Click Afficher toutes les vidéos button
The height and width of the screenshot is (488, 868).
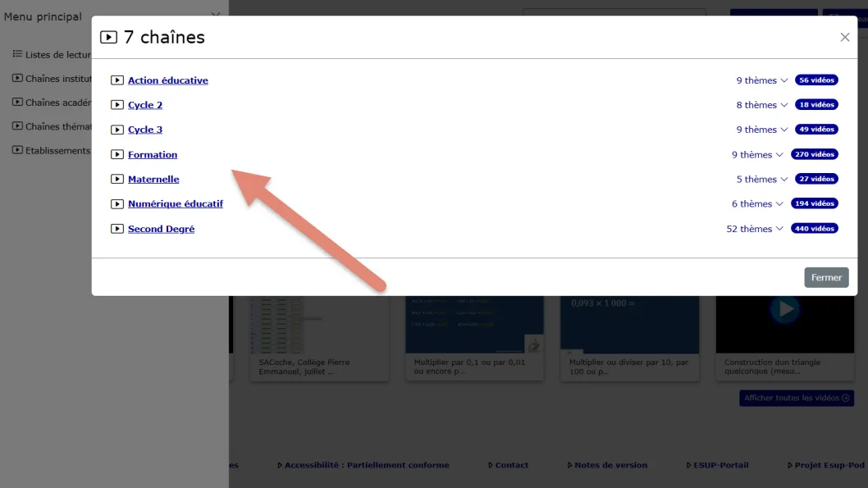(x=796, y=398)
